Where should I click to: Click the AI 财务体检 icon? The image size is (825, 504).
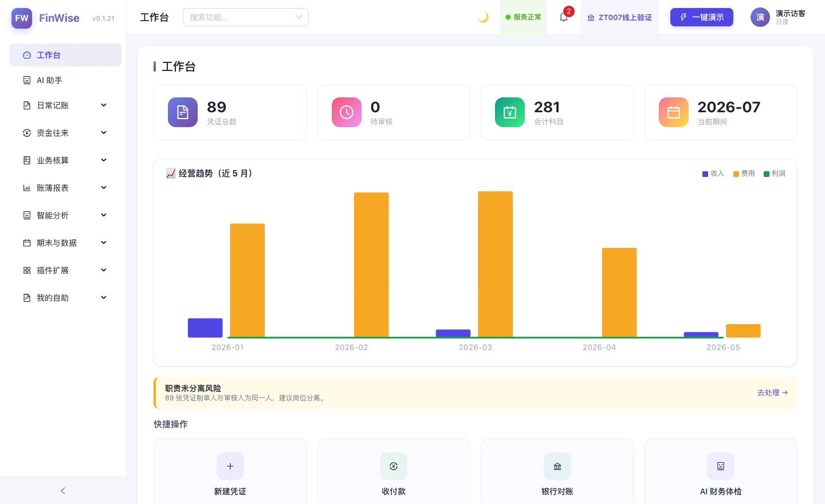(x=721, y=466)
